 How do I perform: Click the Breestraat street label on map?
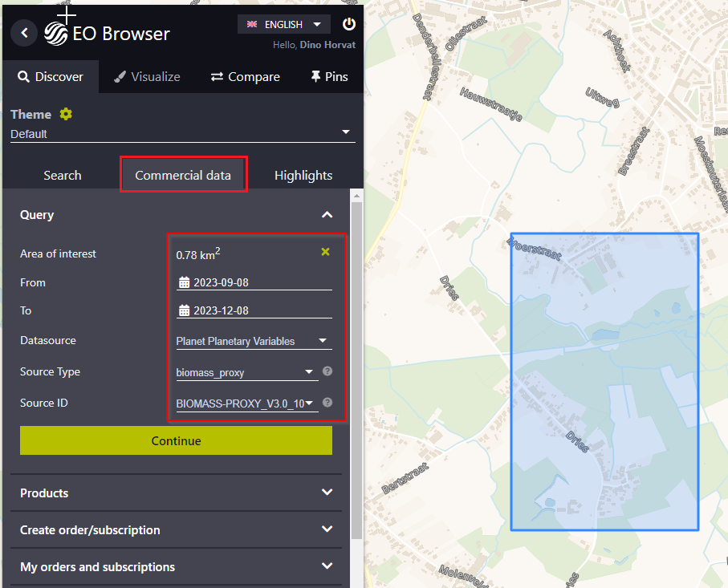633,152
